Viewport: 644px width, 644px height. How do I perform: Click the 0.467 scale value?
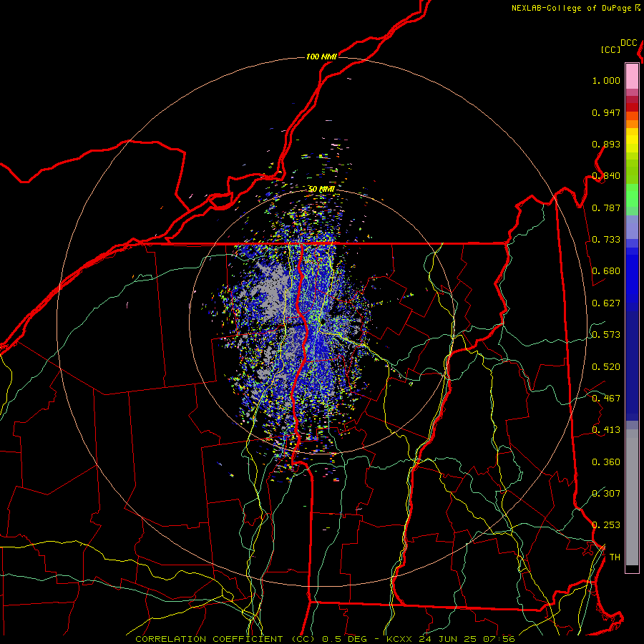606,399
